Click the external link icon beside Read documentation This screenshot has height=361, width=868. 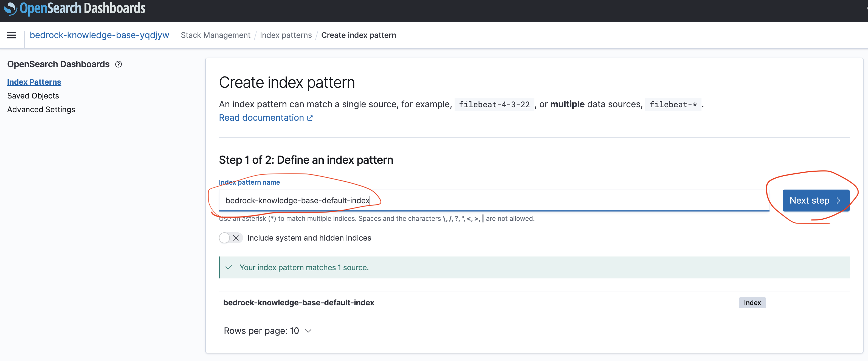(x=310, y=118)
